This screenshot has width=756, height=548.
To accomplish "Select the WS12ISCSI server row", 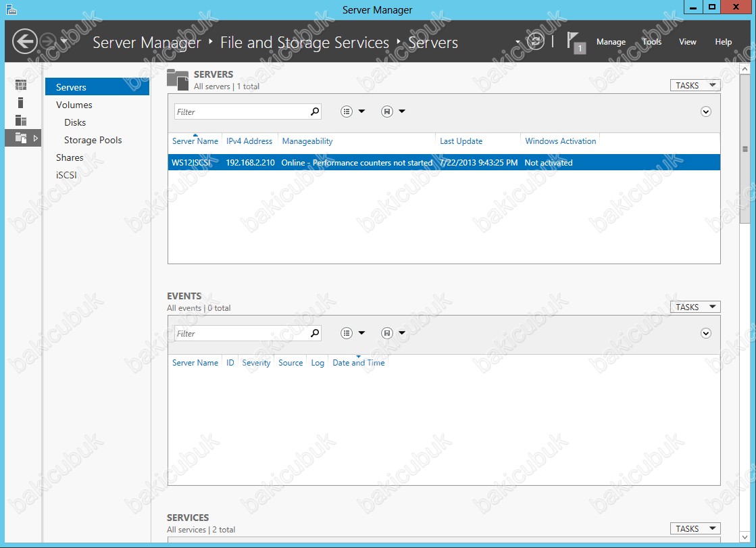I will (444, 163).
